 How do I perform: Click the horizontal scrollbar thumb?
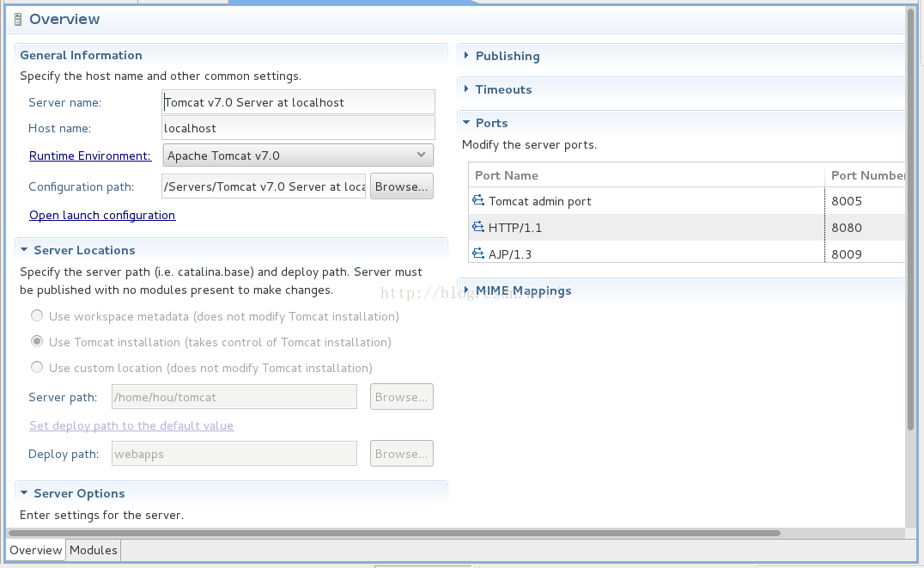394,533
